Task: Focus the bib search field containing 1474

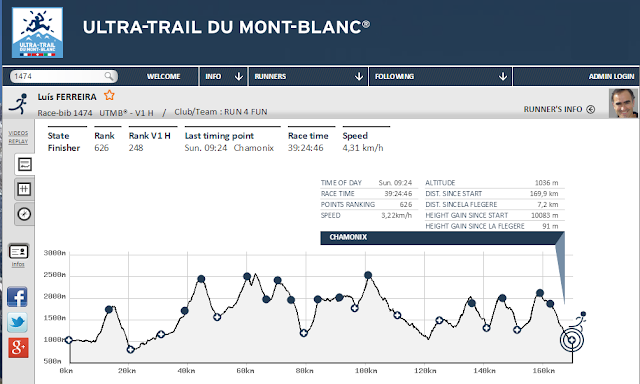Action: tap(64, 76)
